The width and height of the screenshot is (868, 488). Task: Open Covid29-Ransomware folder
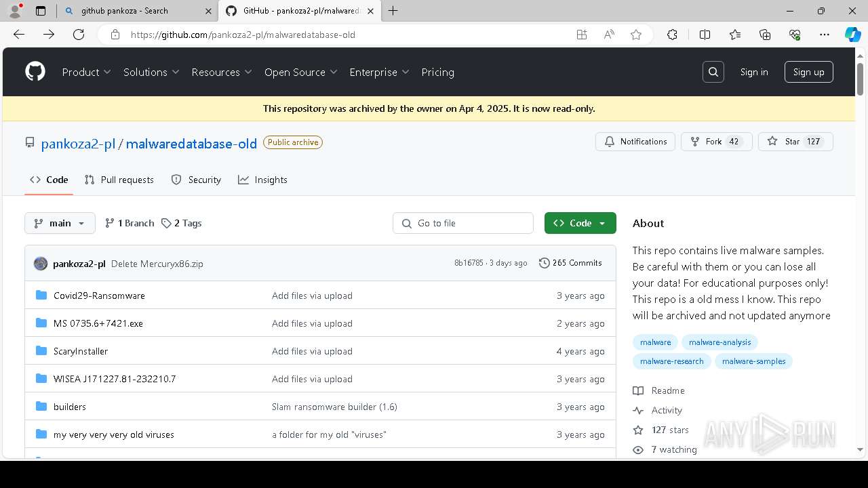(x=99, y=296)
